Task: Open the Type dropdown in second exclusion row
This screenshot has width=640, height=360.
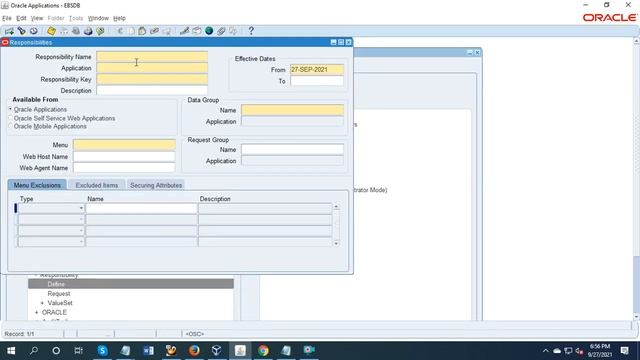Action: tap(81, 220)
